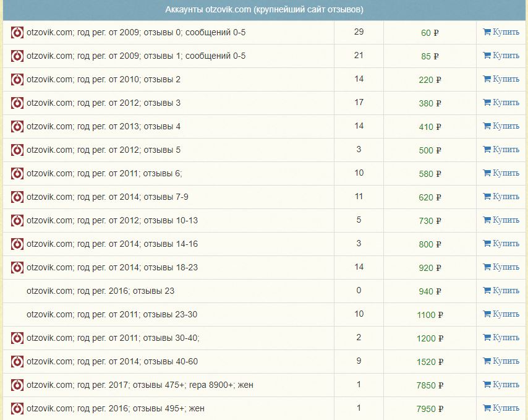Viewport: 528px width, 420px height.
Task: Buy account priced 7850 ₽
Action: coord(501,384)
